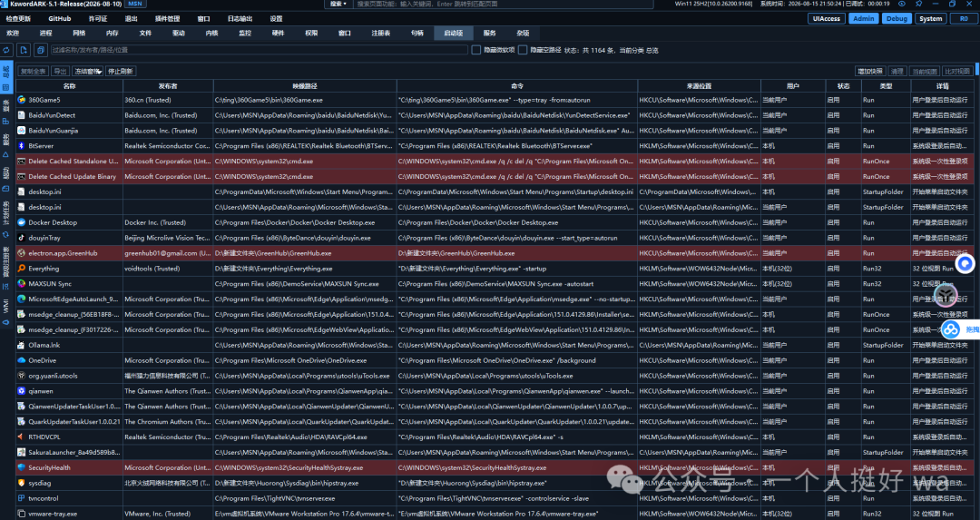Viewport: 980px width, 520px height.
Task: Click the 当前视图 button
Action: (925, 72)
